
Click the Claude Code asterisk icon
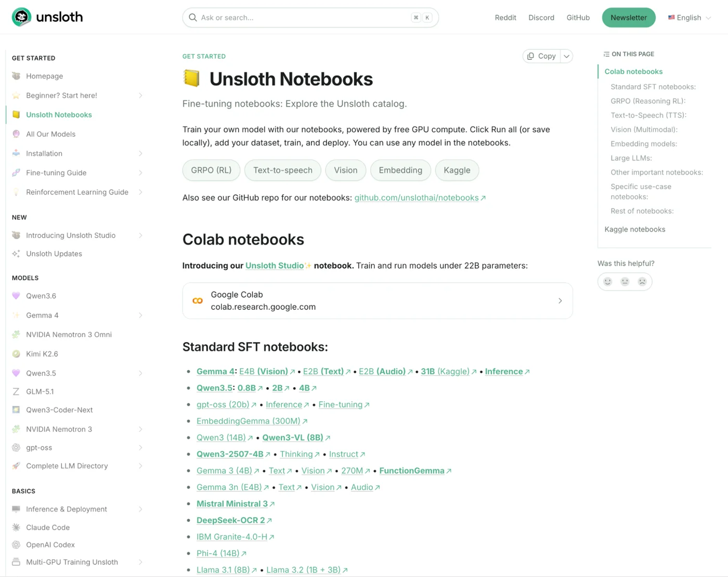[x=16, y=527]
